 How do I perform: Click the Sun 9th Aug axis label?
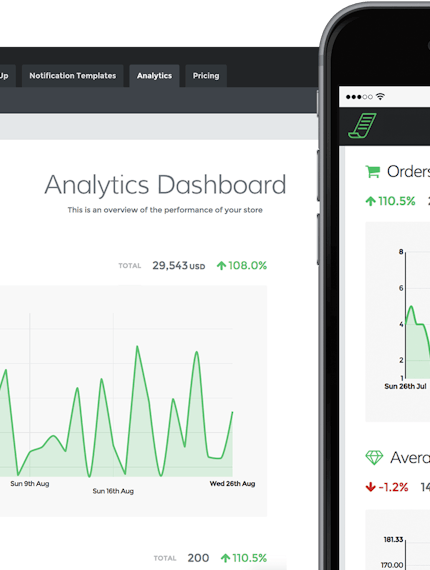pyautogui.click(x=30, y=483)
